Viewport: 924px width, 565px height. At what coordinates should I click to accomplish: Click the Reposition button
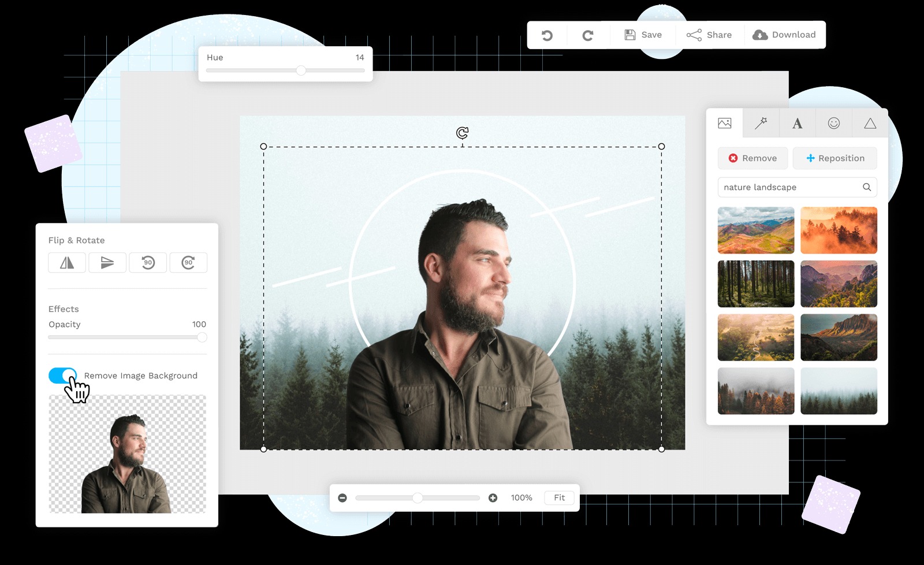click(835, 158)
